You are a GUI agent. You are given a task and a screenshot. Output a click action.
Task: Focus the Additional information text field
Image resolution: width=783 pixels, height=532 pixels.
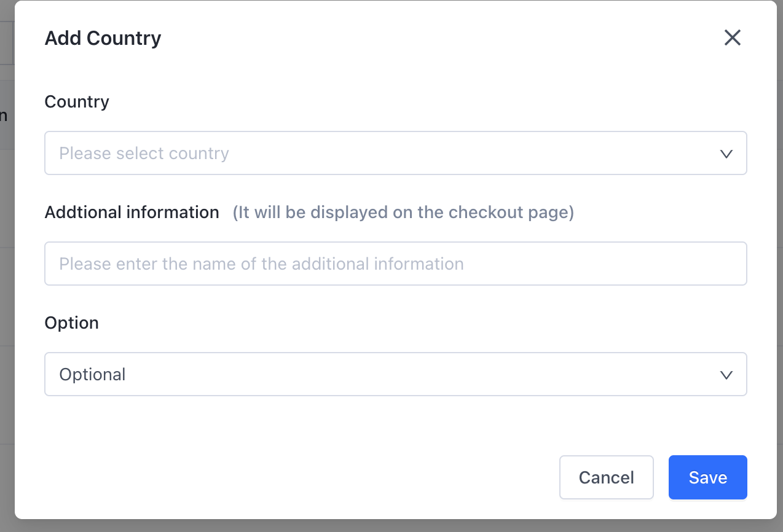(x=395, y=264)
